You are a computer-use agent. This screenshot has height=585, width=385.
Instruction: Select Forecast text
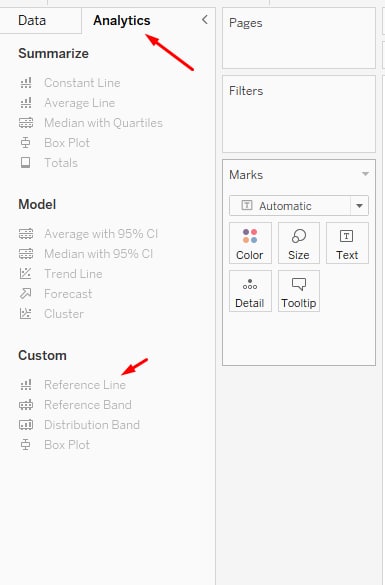tap(68, 294)
